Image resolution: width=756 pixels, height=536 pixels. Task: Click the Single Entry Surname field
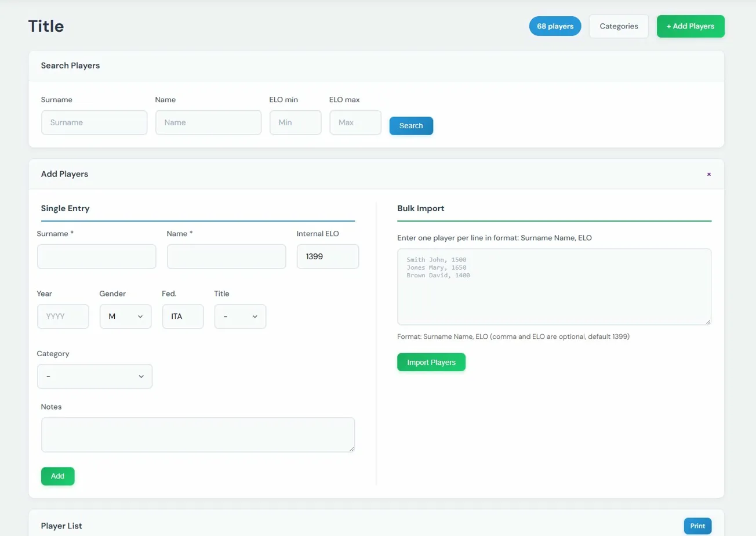[x=97, y=256]
